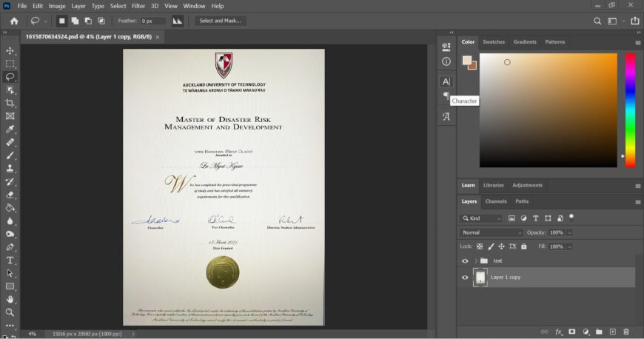Toggle Lock image pixels brush icon
The height and width of the screenshot is (339, 644).
[491, 246]
